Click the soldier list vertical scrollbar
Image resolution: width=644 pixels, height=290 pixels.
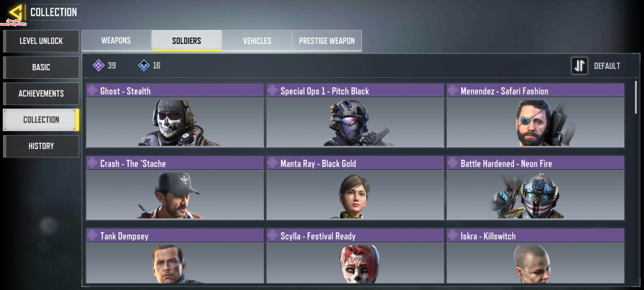pyautogui.click(x=636, y=97)
